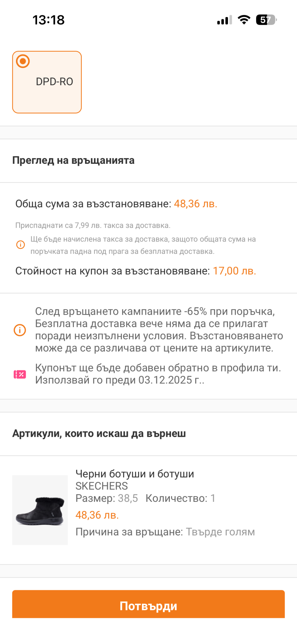297x644 pixels.
Task: Tap the info icon beside delivery fee notice
Action: (20, 245)
